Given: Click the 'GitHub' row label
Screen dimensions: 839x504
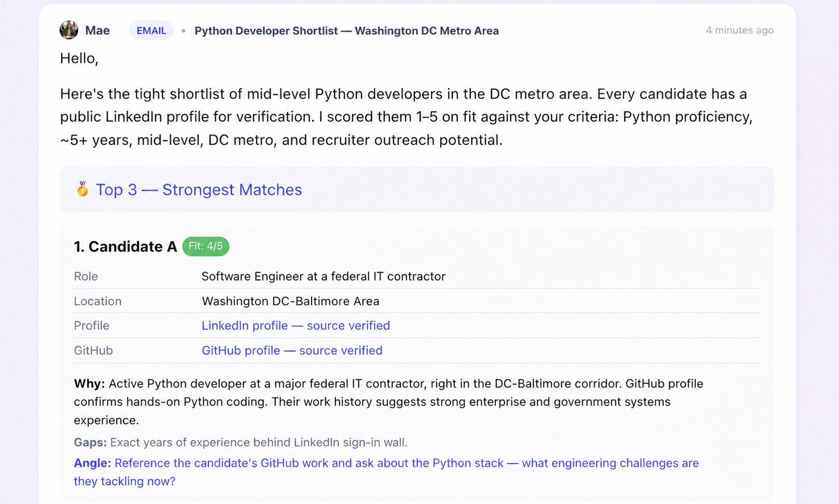Looking at the screenshot, I should click(x=93, y=351).
